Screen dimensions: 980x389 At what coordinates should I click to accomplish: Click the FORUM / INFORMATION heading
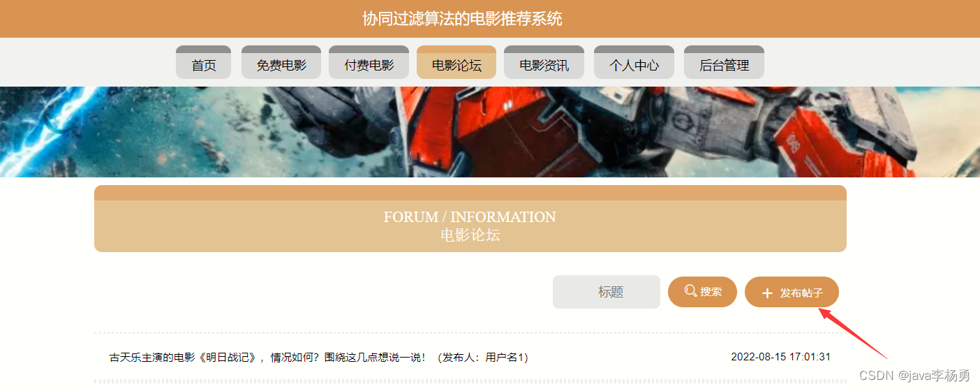click(470, 217)
